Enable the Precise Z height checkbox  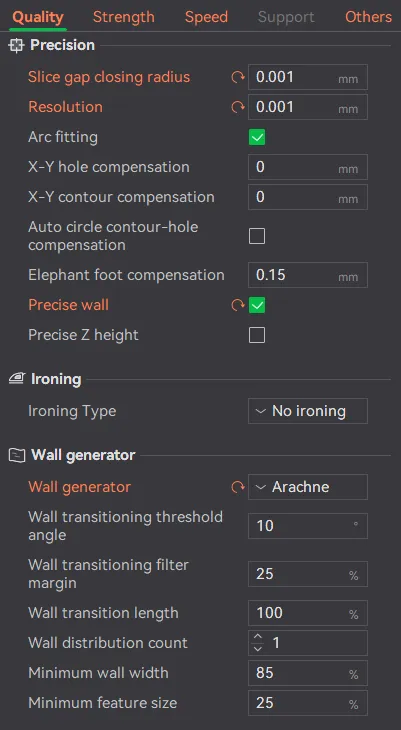pos(257,335)
